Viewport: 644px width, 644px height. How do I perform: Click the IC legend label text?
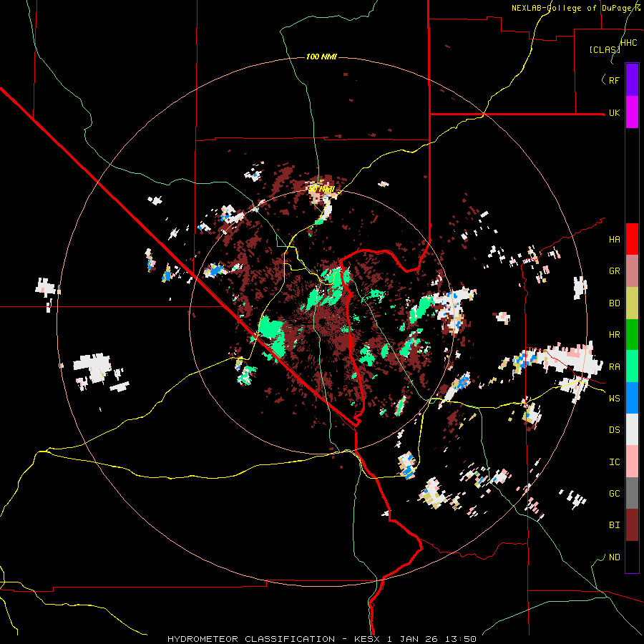(614, 462)
